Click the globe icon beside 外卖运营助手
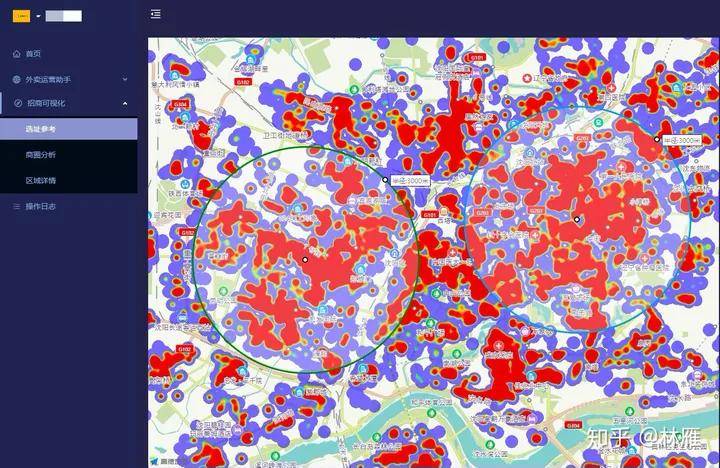The image size is (720, 468). (17, 79)
